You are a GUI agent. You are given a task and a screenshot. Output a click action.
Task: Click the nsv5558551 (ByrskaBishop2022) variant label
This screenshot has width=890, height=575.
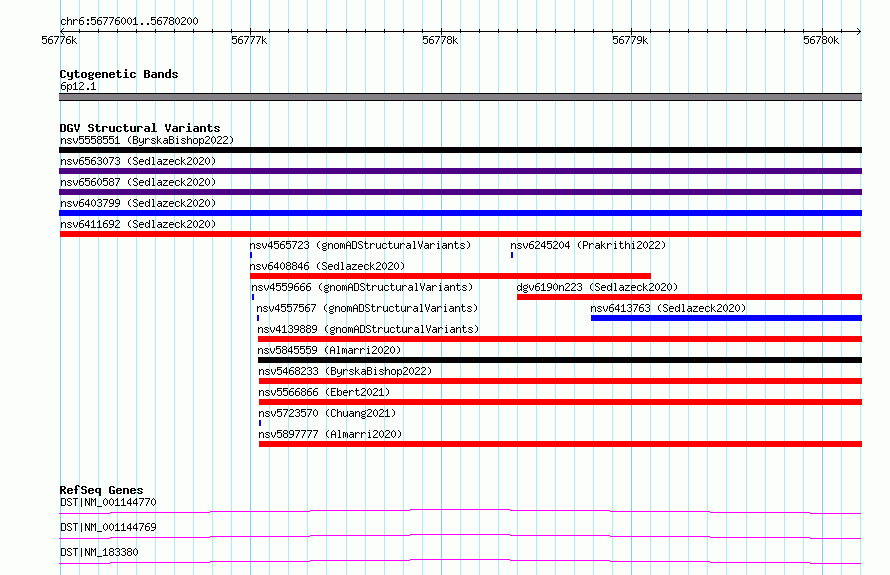pyautogui.click(x=147, y=140)
